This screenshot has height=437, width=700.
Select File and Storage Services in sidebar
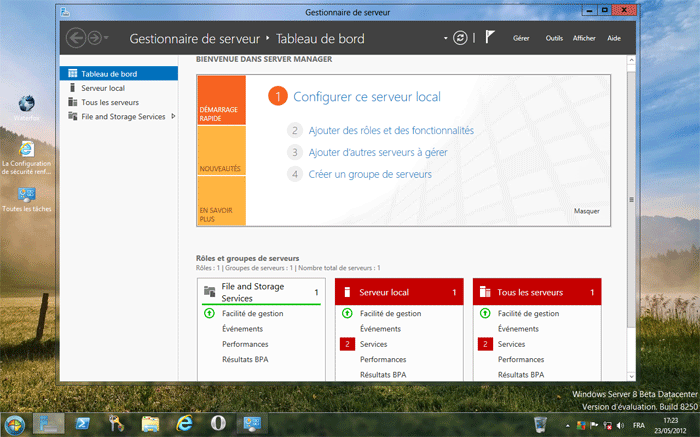pos(119,117)
